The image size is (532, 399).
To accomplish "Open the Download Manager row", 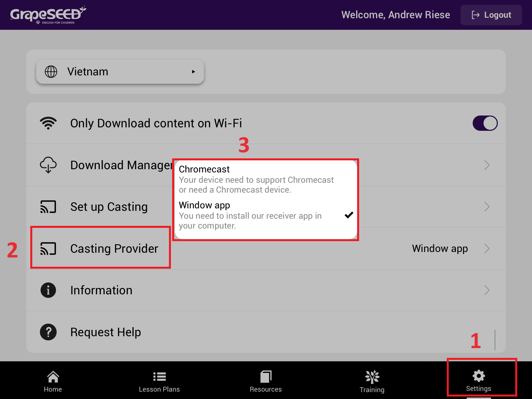I will (x=266, y=165).
